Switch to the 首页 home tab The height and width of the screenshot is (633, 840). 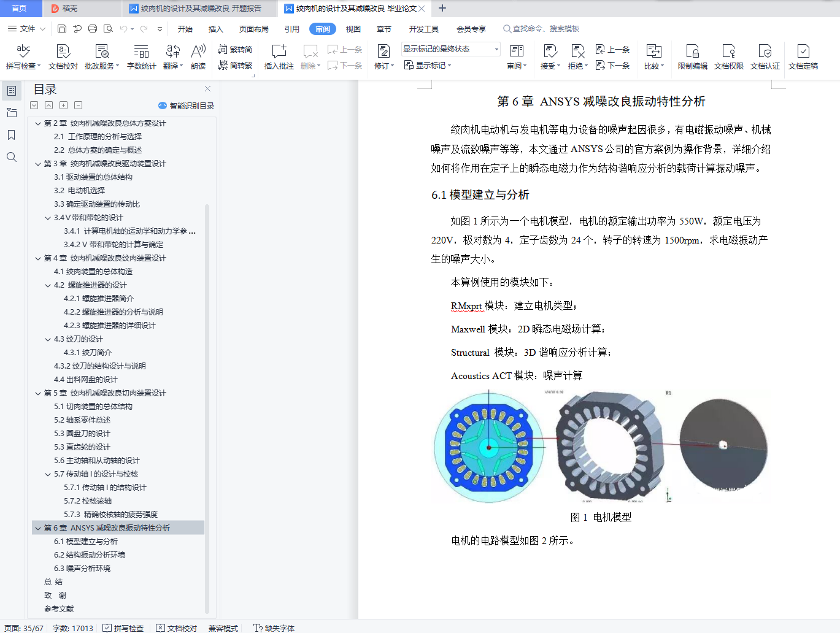20,9
